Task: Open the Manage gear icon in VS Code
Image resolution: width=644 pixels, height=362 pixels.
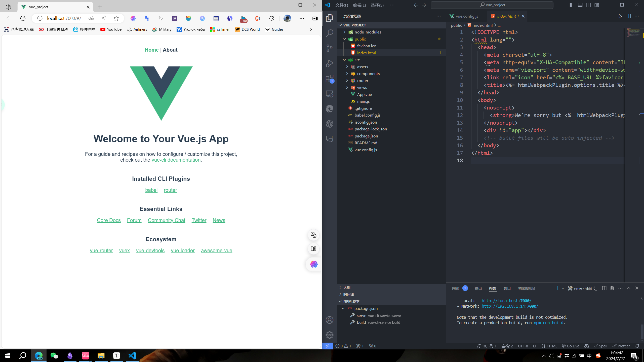Action: coord(330,335)
